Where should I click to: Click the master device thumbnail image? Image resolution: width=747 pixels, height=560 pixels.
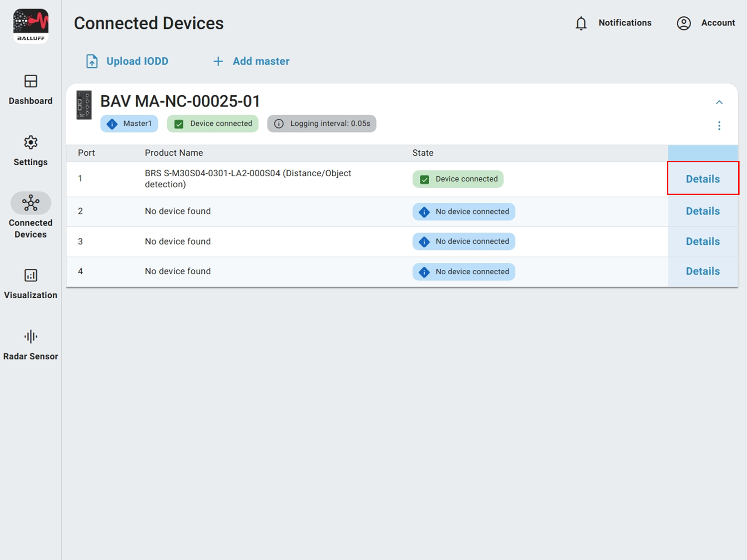pyautogui.click(x=84, y=105)
